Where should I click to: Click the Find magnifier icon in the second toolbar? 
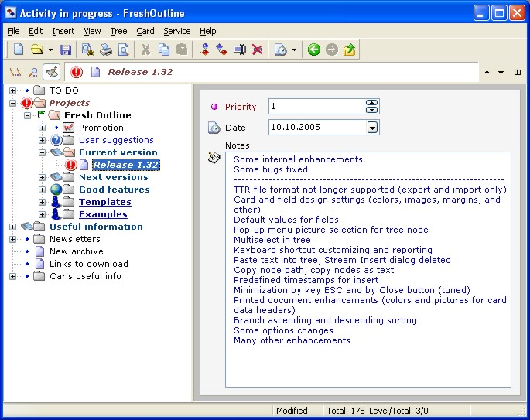32,72
